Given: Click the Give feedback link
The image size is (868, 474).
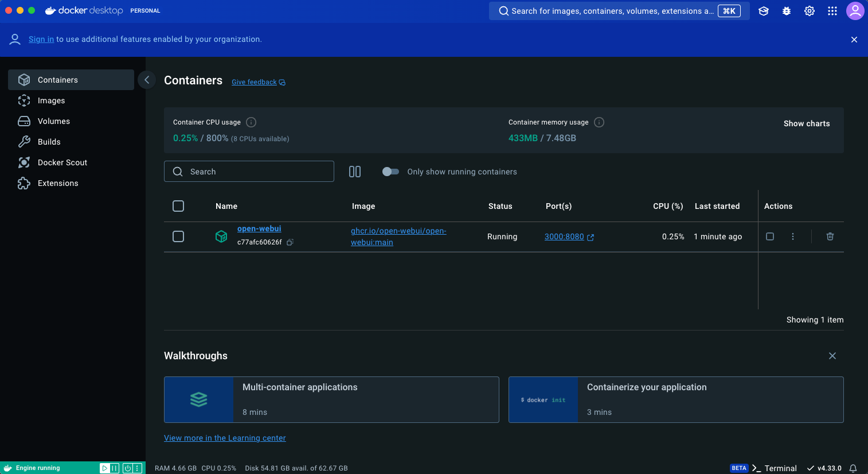Looking at the screenshot, I should pos(259,82).
